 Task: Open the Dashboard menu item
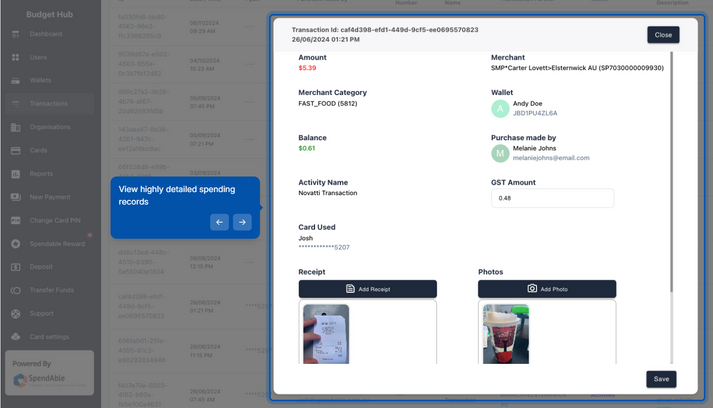[46, 34]
